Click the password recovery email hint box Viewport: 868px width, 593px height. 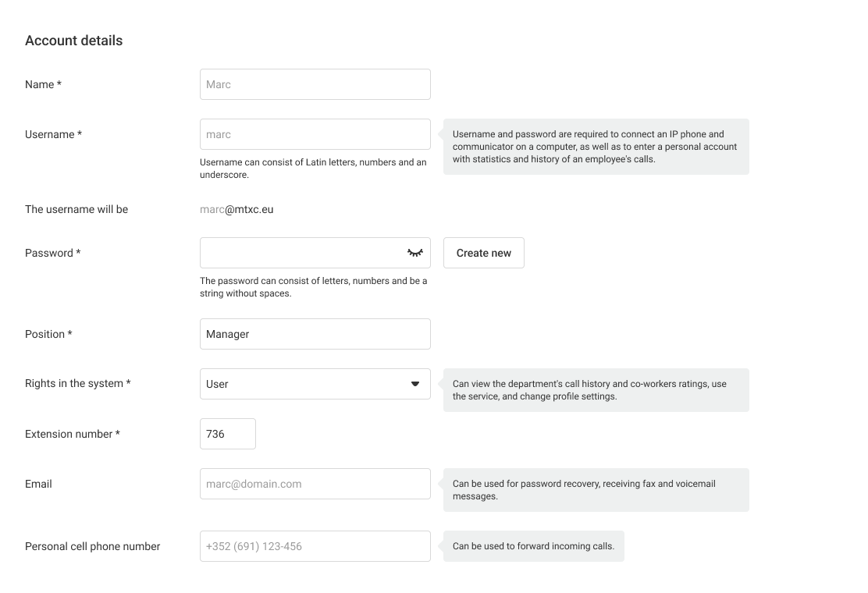(596, 490)
